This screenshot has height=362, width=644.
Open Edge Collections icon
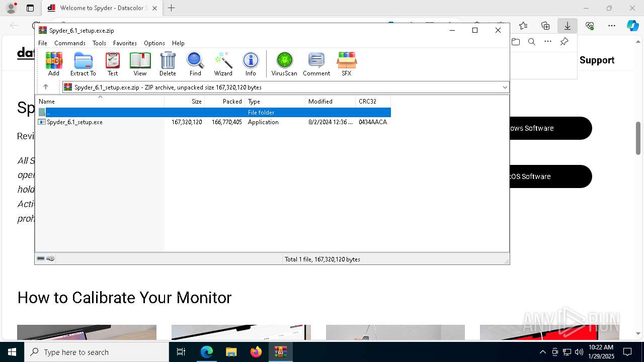(x=545, y=26)
